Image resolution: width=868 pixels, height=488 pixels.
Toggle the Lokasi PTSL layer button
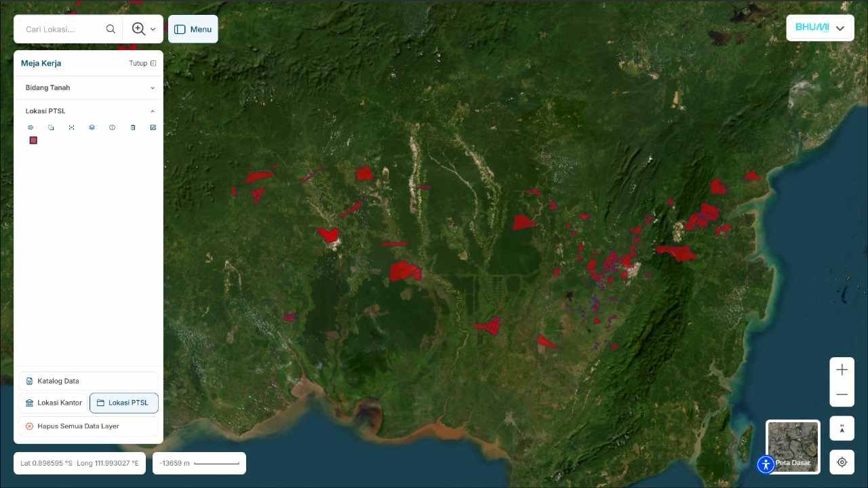(x=124, y=403)
